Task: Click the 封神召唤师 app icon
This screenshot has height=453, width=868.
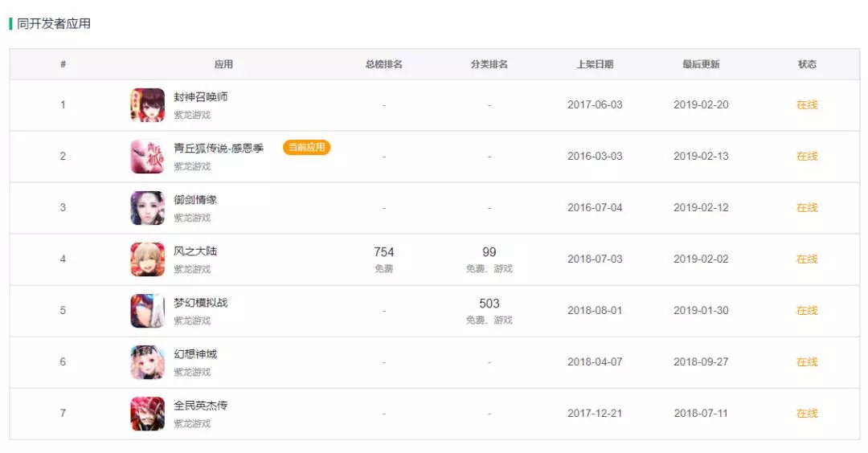Action: [x=147, y=105]
